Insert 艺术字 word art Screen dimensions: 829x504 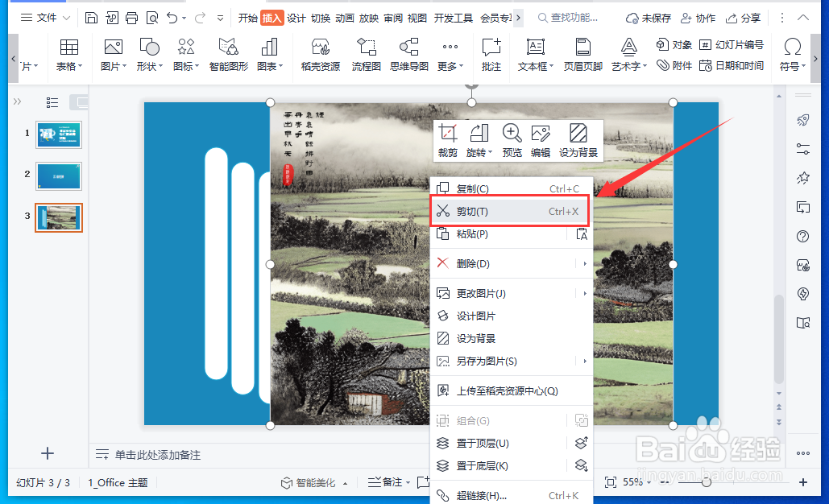pyautogui.click(x=628, y=55)
